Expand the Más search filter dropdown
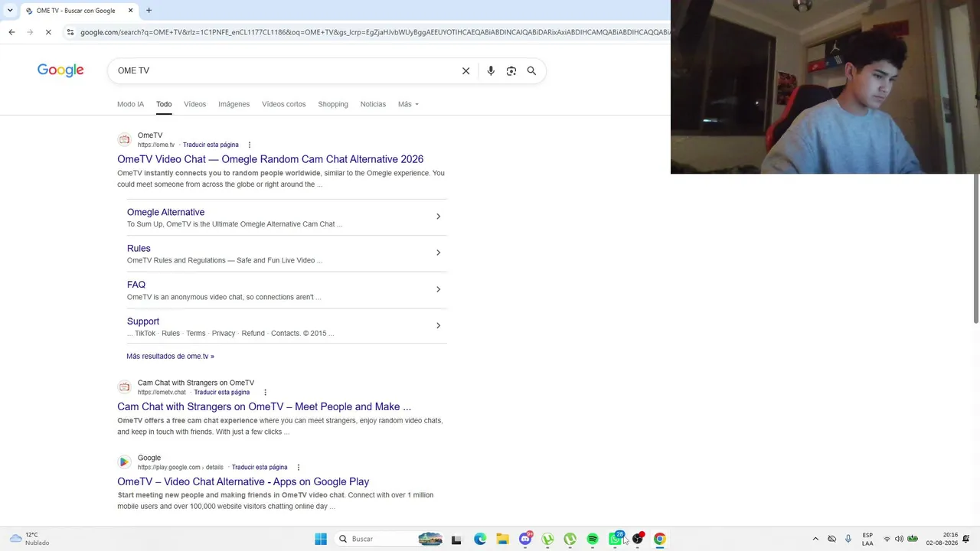Image resolution: width=980 pixels, height=551 pixels. click(408, 104)
